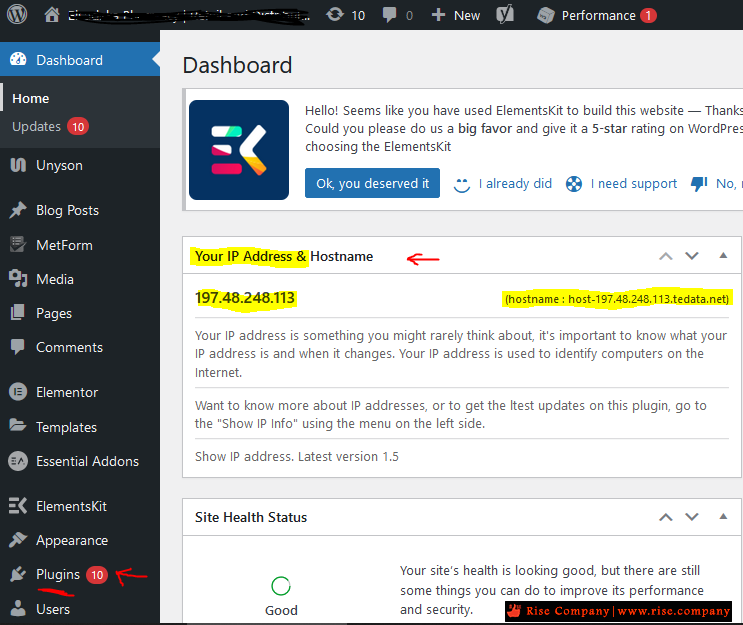
Task: Move IP Address widget up with arrow
Action: click(x=666, y=256)
